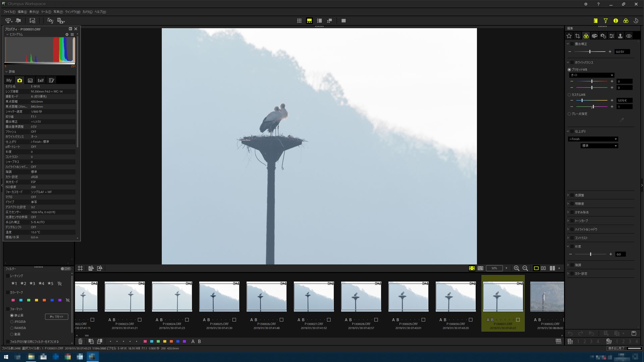644x362 pixels.
Task: Zoom out with the magnifier minus icon
Action: click(x=525, y=268)
